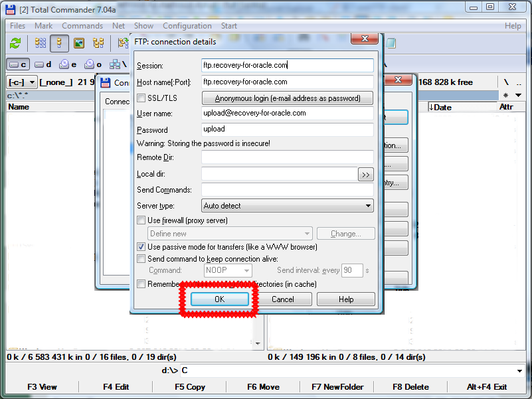Uncheck Use passive mode for transfers
The height and width of the screenshot is (399, 532).
click(141, 247)
